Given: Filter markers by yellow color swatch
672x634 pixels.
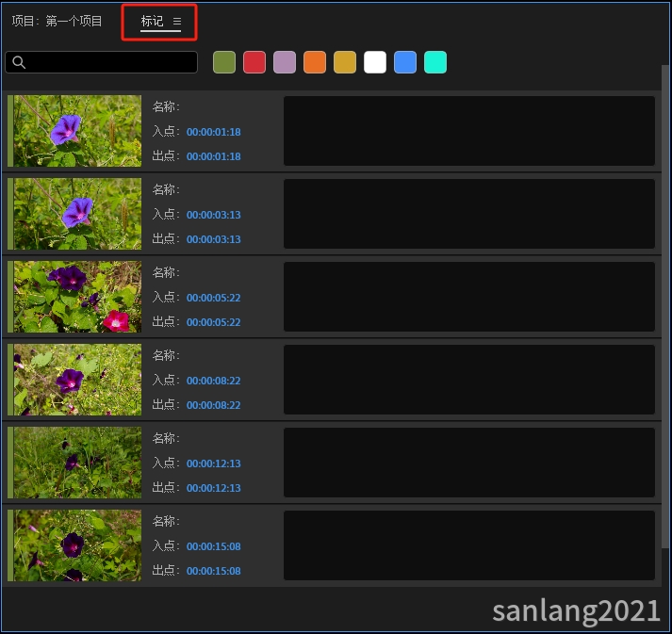Looking at the screenshot, I should tap(345, 62).
